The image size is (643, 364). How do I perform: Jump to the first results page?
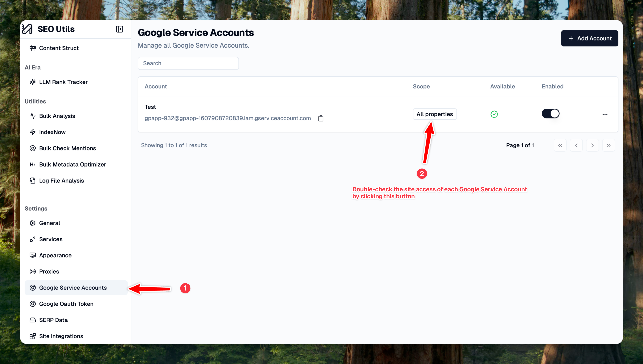tap(560, 145)
